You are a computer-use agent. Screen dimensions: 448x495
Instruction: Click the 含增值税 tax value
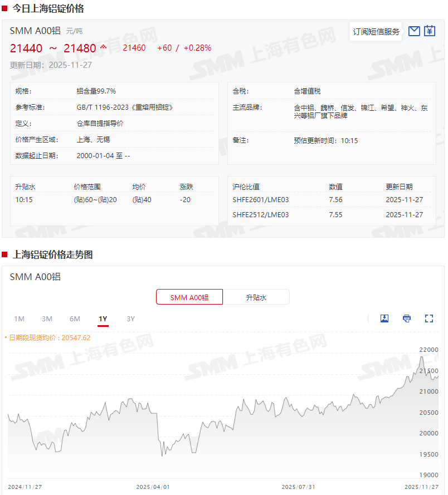pos(307,91)
